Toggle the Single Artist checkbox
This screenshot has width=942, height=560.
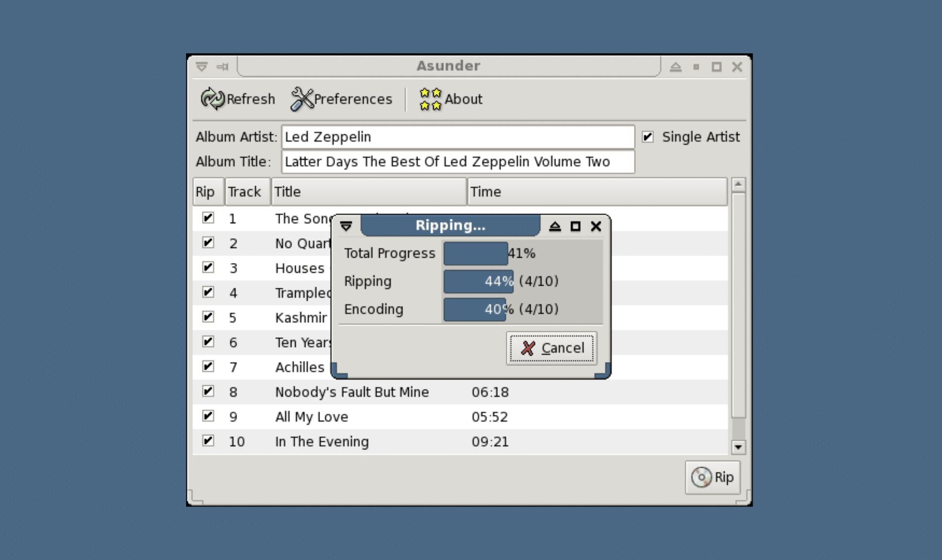coord(648,137)
